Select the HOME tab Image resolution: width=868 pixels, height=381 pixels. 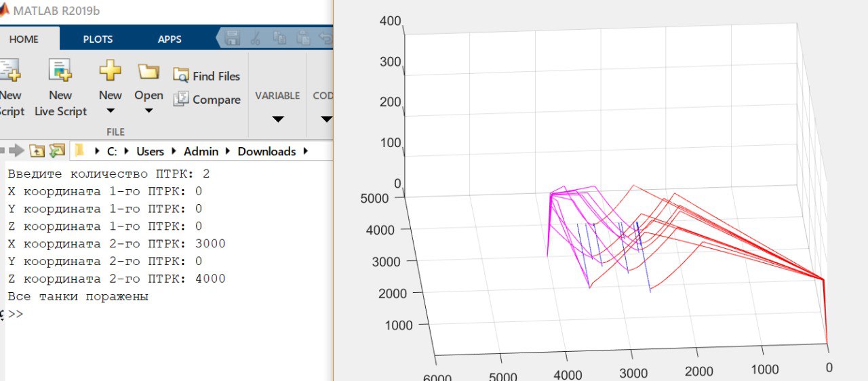click(x=24, y=39)
